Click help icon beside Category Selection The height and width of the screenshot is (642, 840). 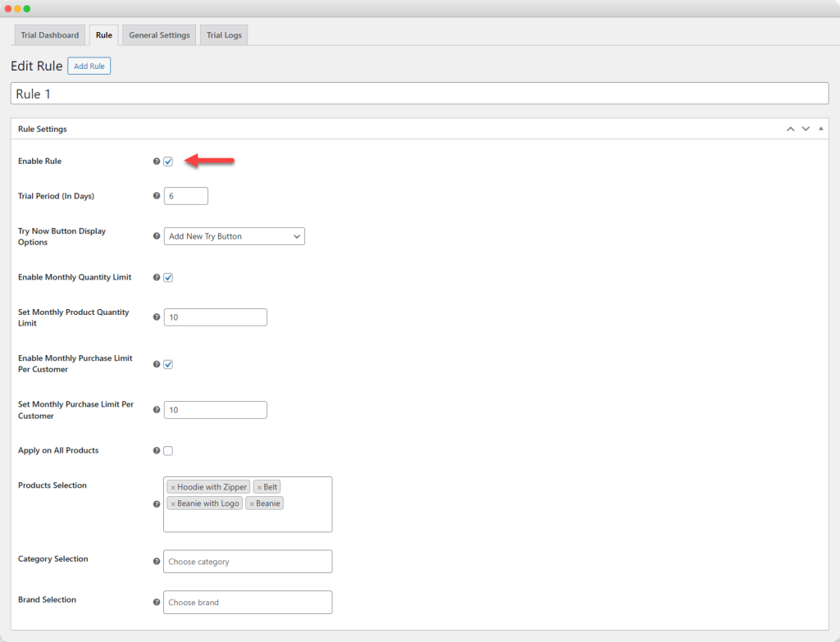157,562
